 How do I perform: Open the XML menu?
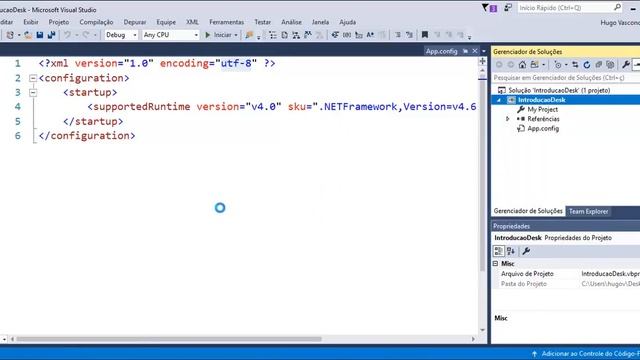[x=192, y=22]
